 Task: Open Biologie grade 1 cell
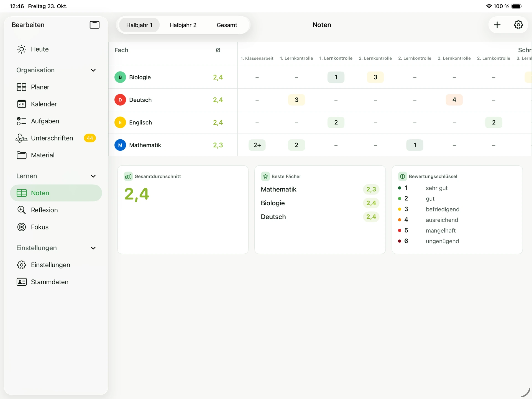coord(336,77)
